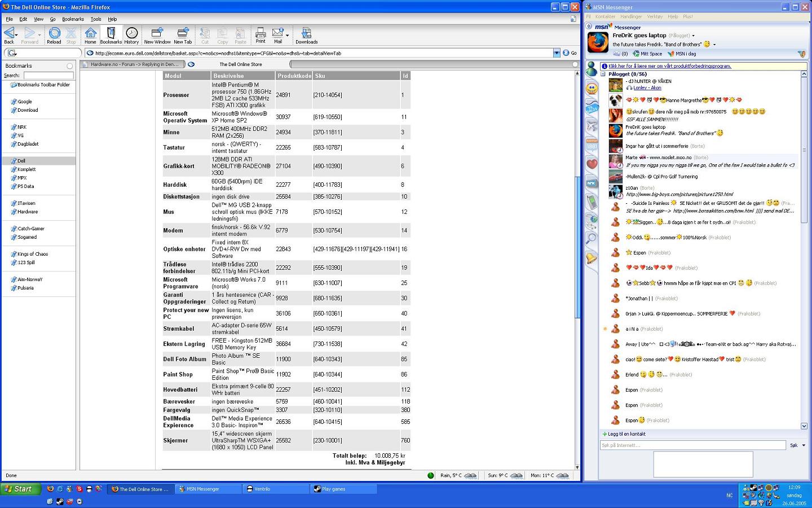Click the product improvement program info link
Image resolution: width=812 pixels, height=508 pixels.
coord(670,66)
